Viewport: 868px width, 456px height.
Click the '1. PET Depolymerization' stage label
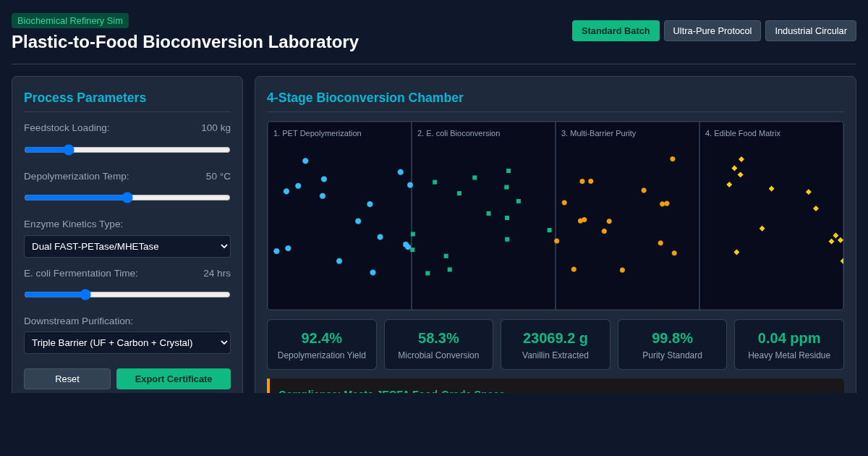click(x=318, y=133)
